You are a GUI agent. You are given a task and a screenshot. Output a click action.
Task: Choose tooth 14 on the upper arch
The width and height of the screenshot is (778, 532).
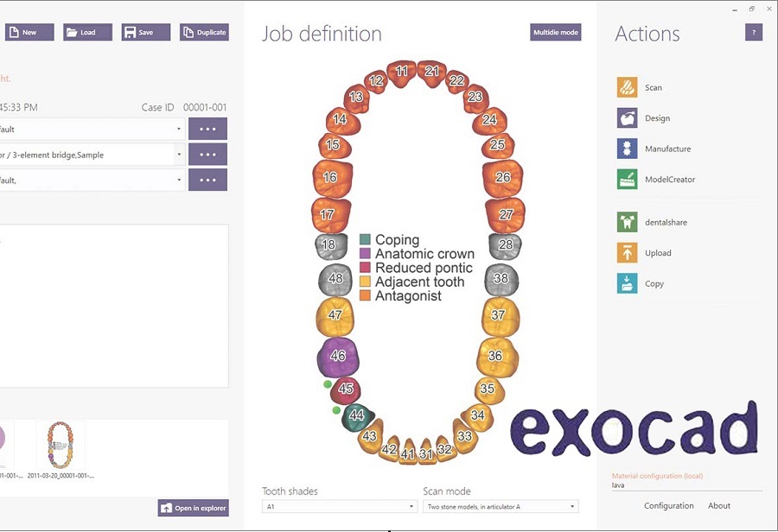(x=342, y=121)
